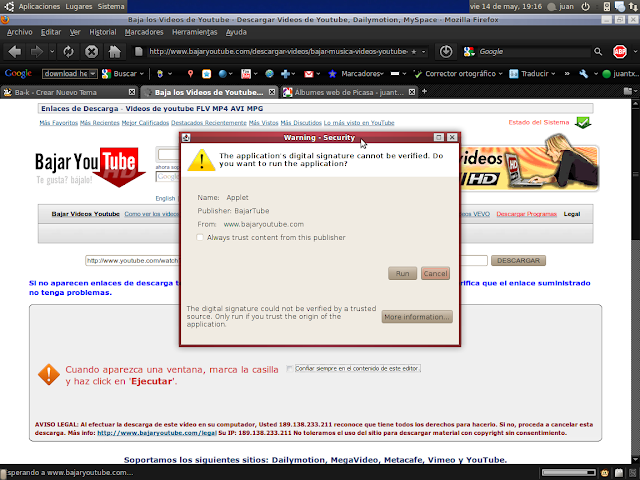
Task: Click the Bajar YouTube HD logo
Action: [x=90, y=167]
